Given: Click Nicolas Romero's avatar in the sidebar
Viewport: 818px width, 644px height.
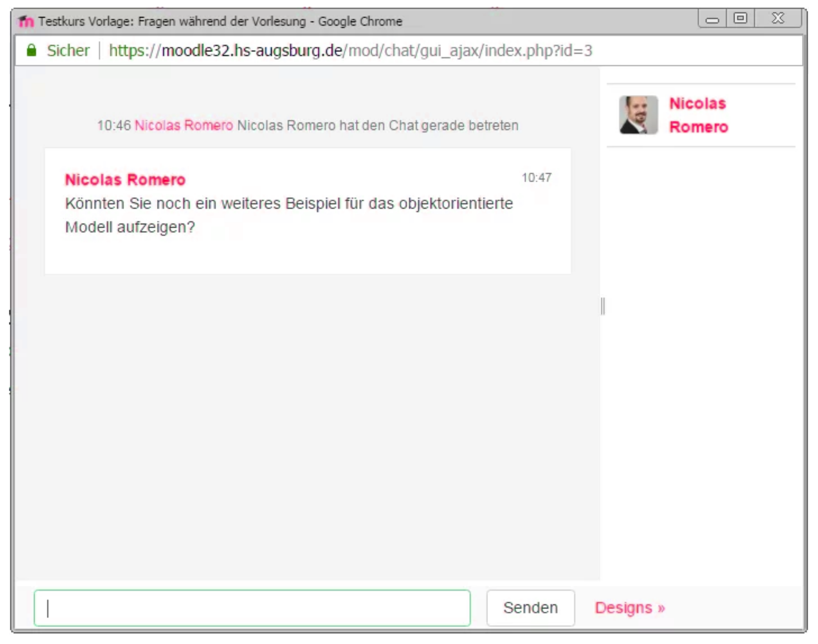Looking at the screenshot, I should tap(638, 115).
